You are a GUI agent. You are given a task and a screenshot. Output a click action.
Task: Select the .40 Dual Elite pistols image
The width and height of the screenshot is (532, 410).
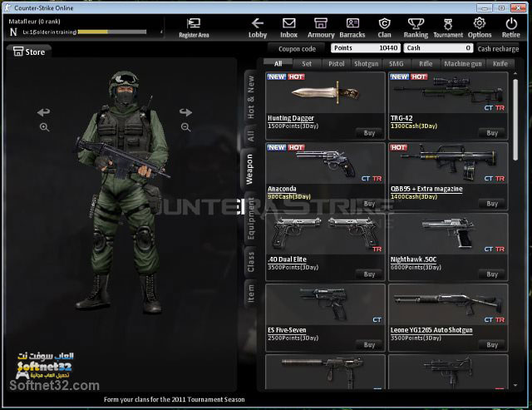[x=325, y=234]
